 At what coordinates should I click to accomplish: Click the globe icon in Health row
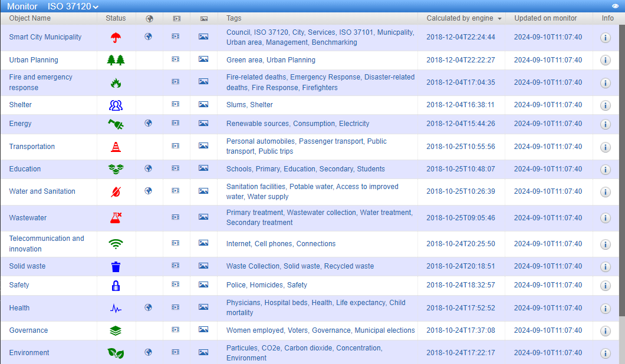point(149,307)
